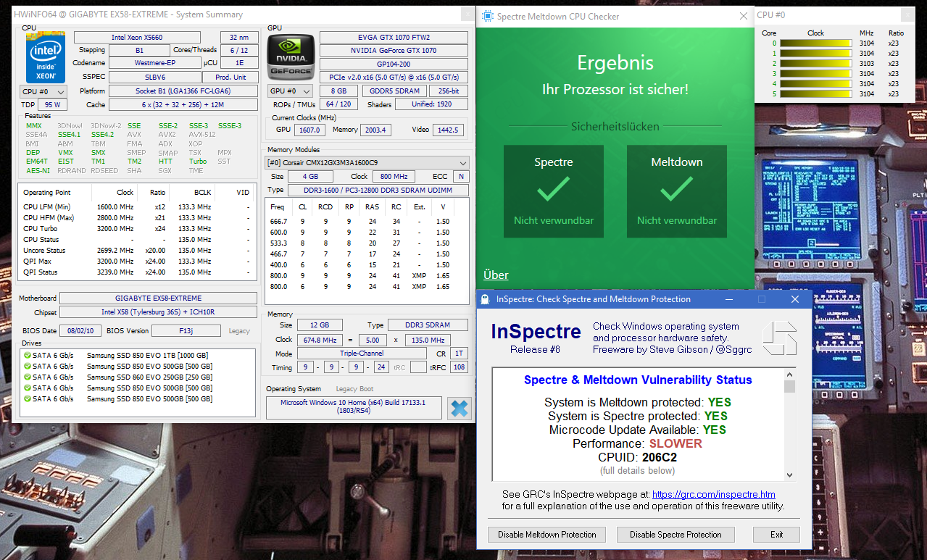Click Disable Spectre Protection button
This screenshot has height=560, width=927.
675,535
